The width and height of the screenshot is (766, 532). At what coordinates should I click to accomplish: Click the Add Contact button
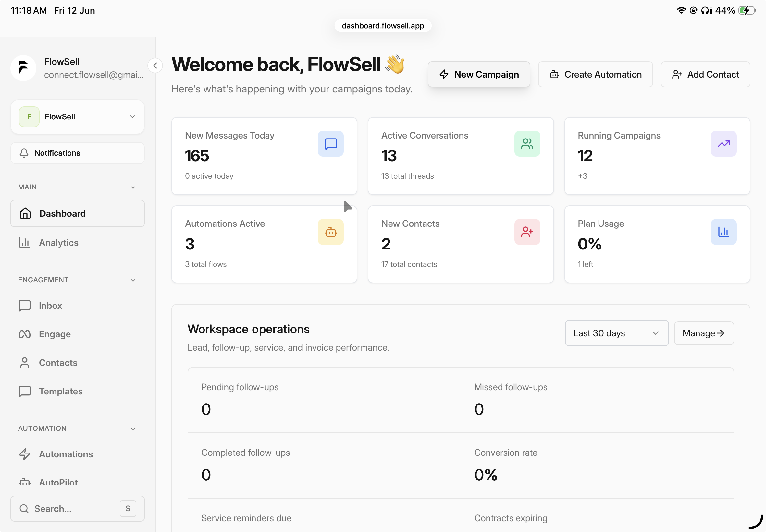pos(705,74)
